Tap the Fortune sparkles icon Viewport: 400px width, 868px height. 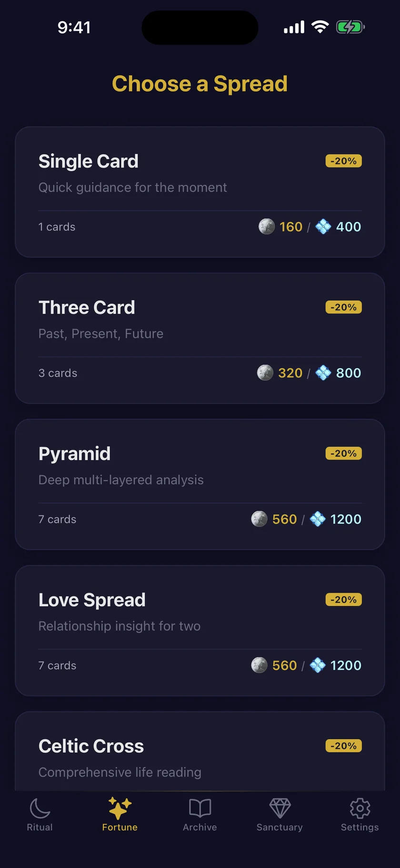click(x=120, y=808)
